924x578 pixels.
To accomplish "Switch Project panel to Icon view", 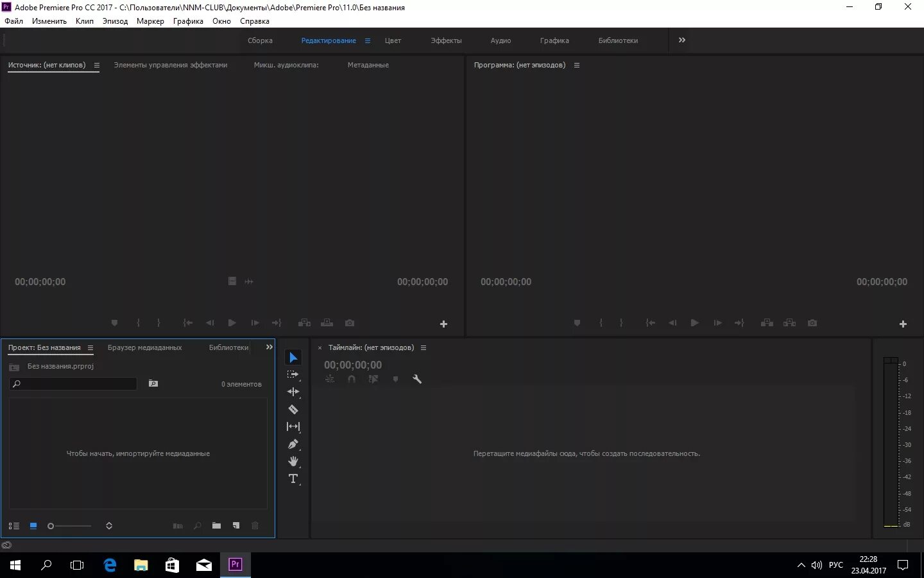I will coord(33,526).
